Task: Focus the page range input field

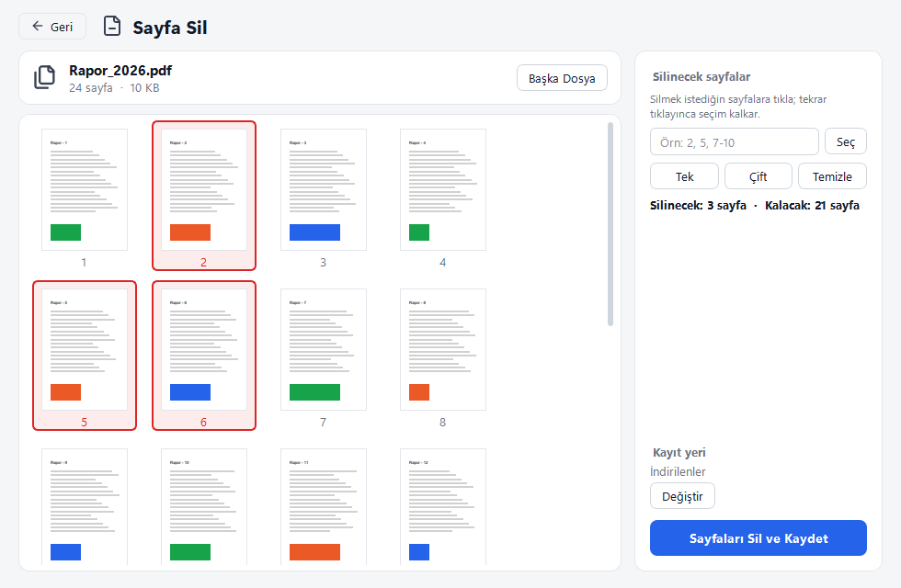Action: (x=735, y=141)
